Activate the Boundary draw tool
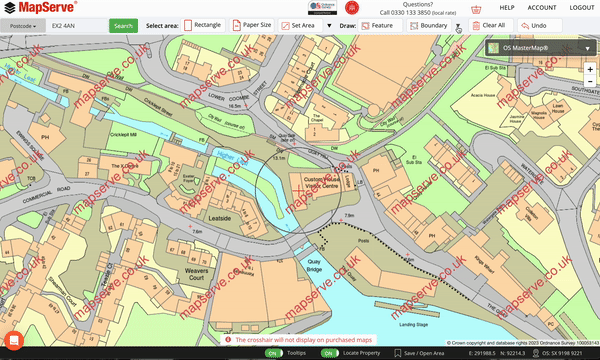 (429, 26)
